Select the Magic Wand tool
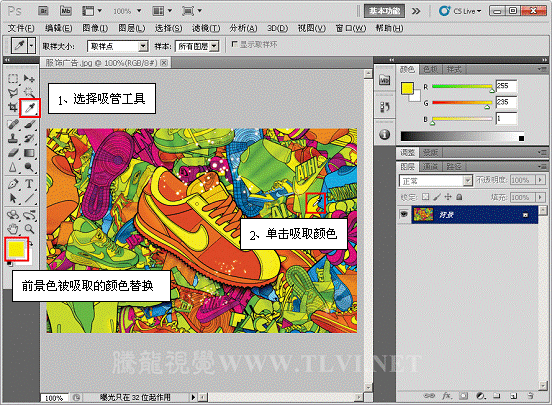The width and height of the screenshot is (552, 405). (x=29, y=93)
